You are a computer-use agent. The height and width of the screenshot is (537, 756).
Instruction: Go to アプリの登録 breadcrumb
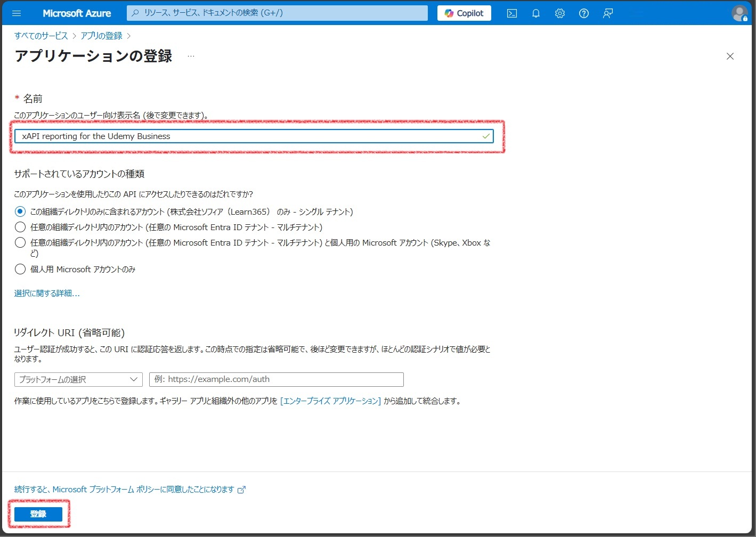click(101, 36)
